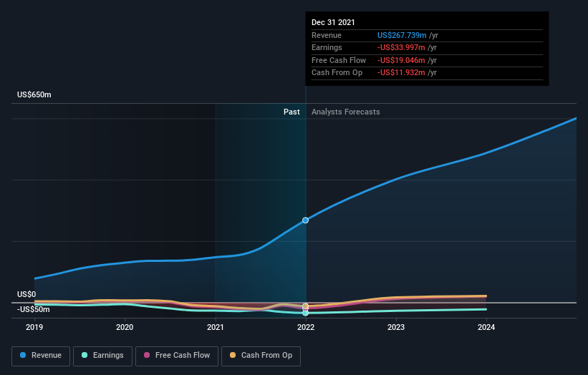
Task: Click the teal Earnings legend dot
Action: click(85, 355)
